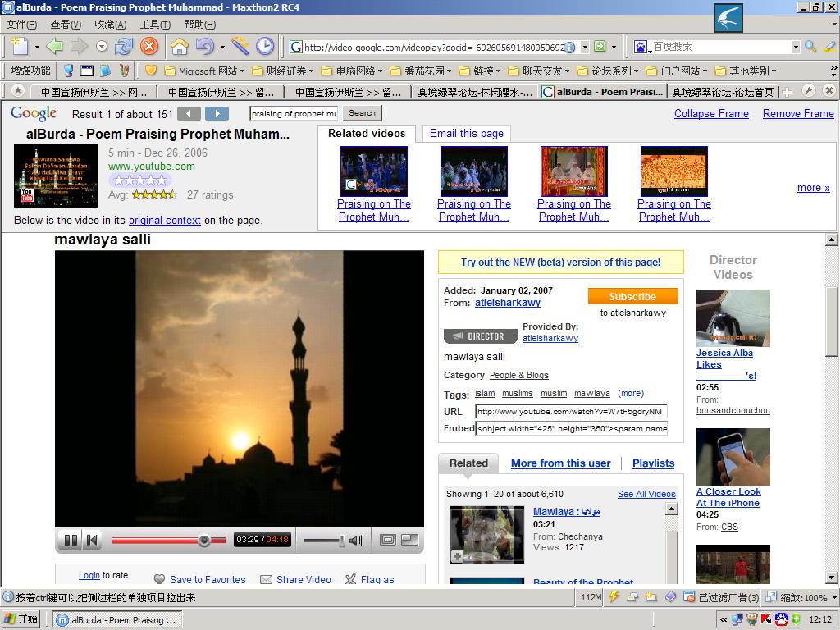
Task: Try the NEW beta version link
Action: click(x=560, y=262)
